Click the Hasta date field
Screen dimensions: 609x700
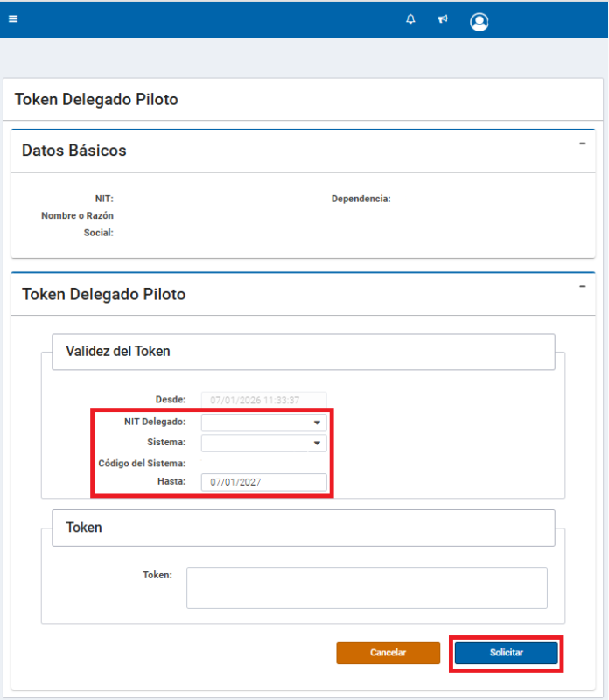coord(263,482)
